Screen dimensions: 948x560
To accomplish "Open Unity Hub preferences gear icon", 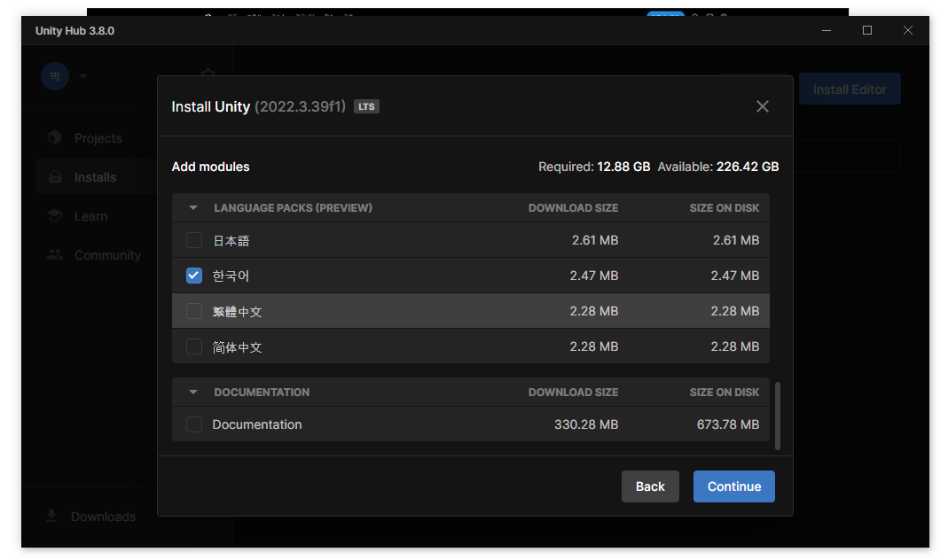I will tap(208, 73).
